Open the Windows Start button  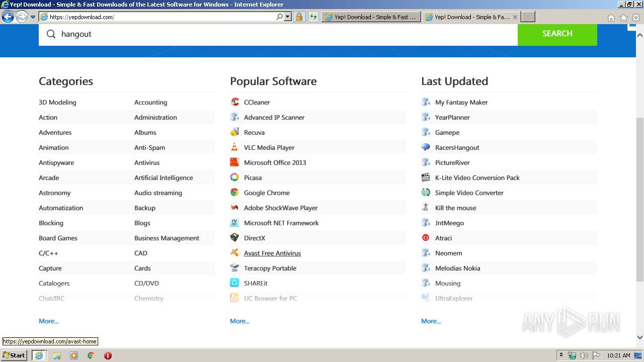tap(14, 355)
